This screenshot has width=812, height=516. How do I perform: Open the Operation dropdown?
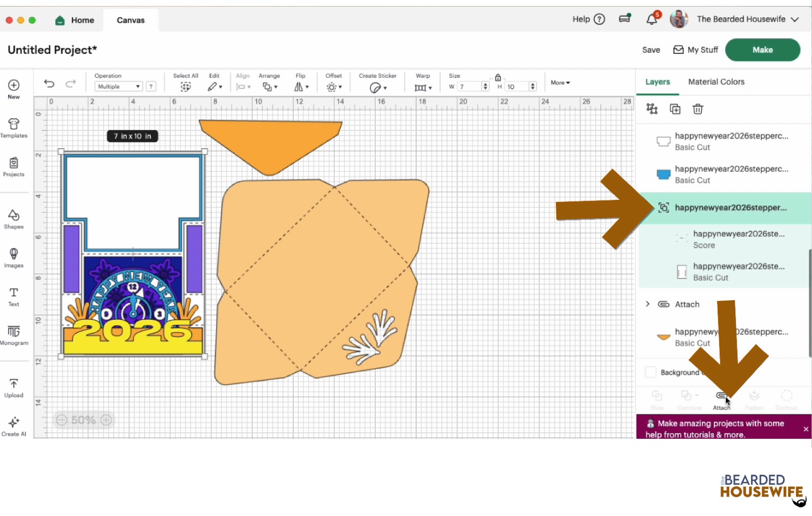(119, 87)
